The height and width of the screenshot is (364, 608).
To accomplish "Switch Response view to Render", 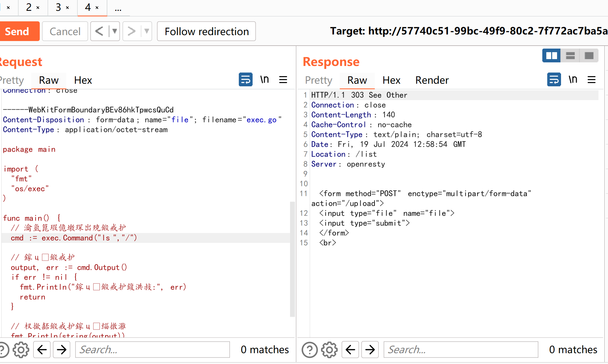I will pyautogui.click(x=432, y=80).
